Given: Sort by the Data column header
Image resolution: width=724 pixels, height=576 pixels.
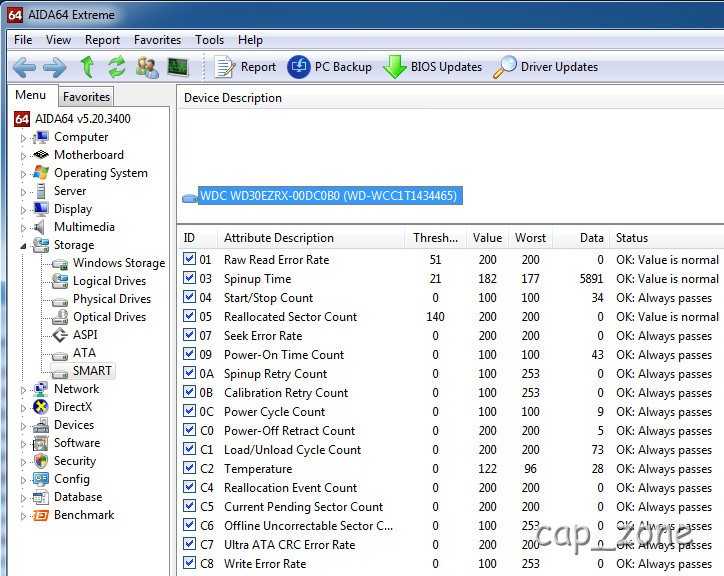Looking at the screenshot, I should click(581, 238).
